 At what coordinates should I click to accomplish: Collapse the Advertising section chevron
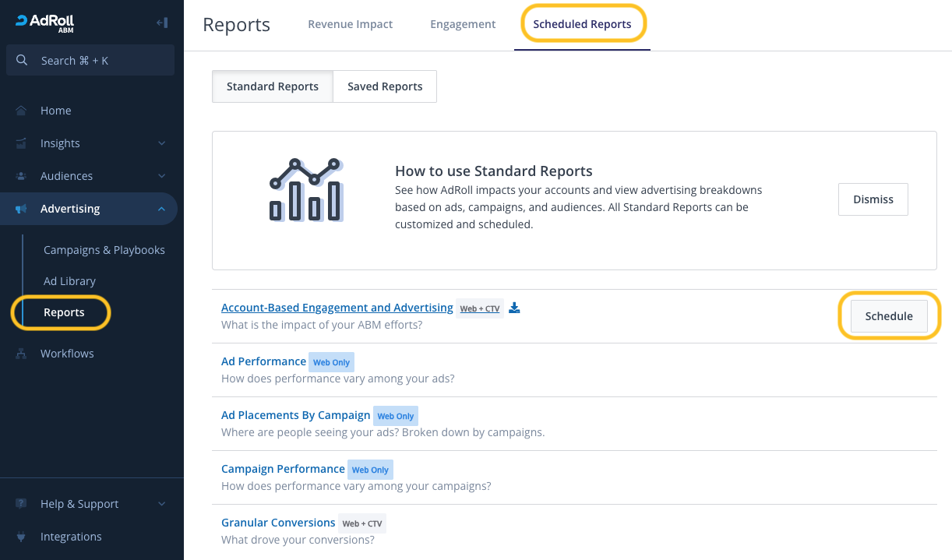(161, 209)
